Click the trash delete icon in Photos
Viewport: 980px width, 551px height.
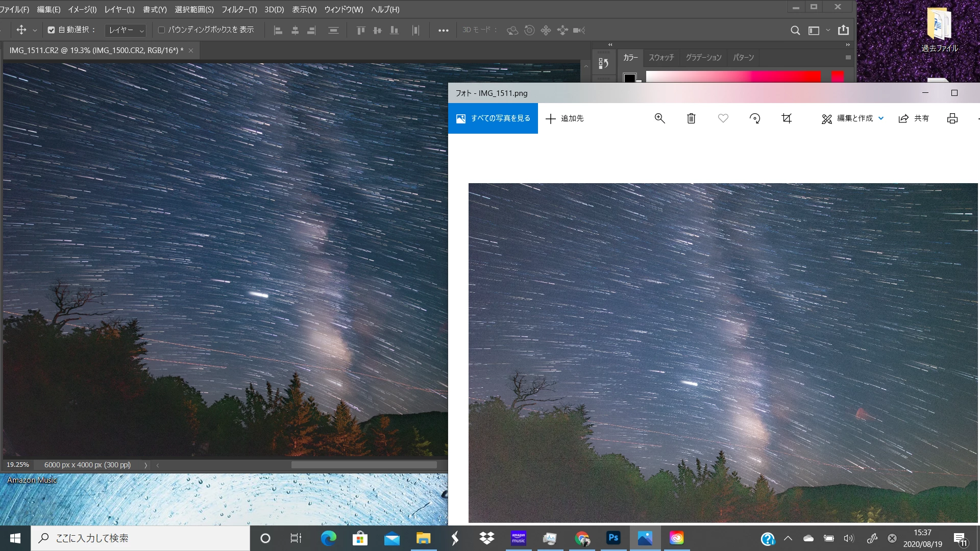pyautogui.click(x=691, y=118)
